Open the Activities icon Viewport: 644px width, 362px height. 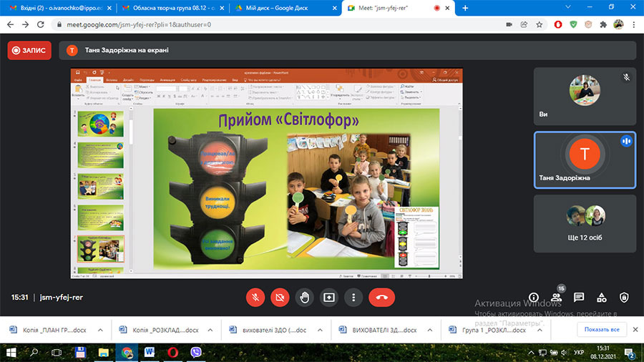pyautogui.click(x=601, y=298)
